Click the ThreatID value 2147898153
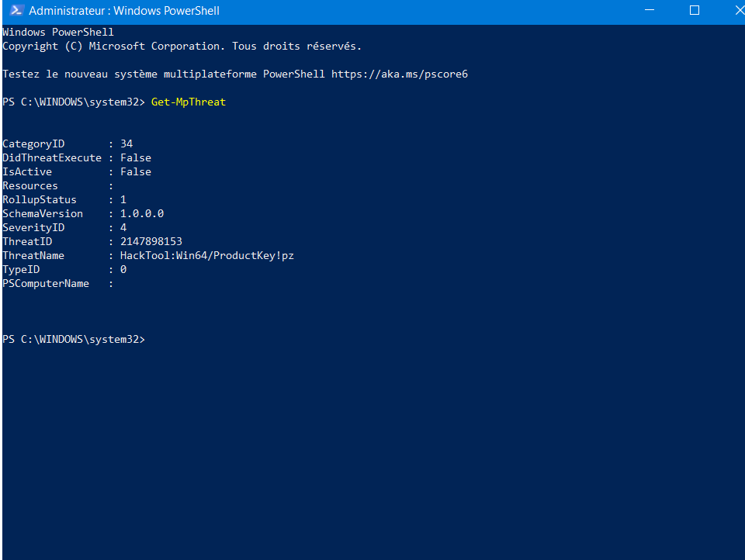This screenshot has height=560, width=745. [151, 242]
